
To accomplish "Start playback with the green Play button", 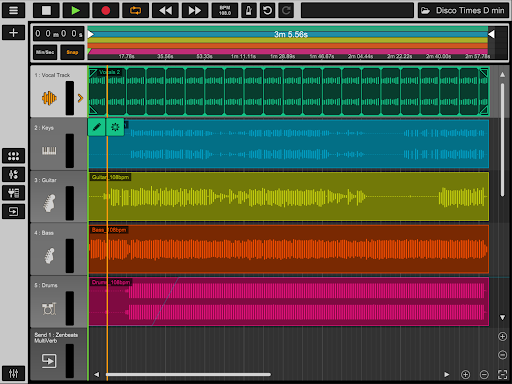I will coord(76,10).
